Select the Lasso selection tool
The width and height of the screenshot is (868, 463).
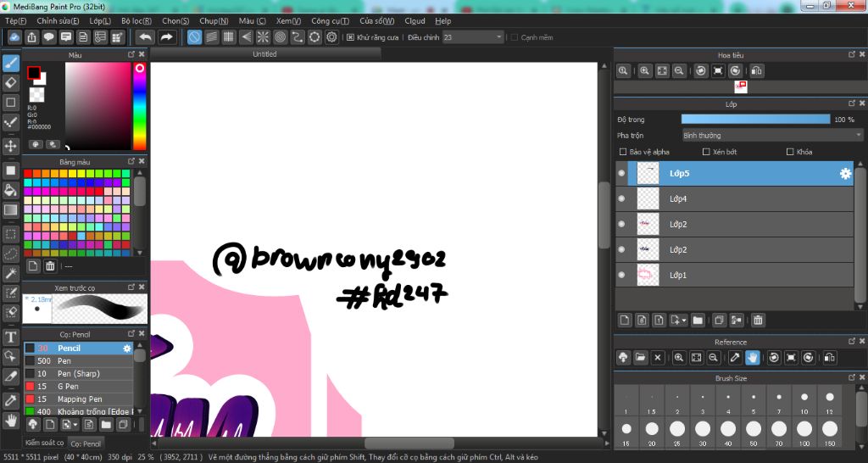(x=10, y=254)
